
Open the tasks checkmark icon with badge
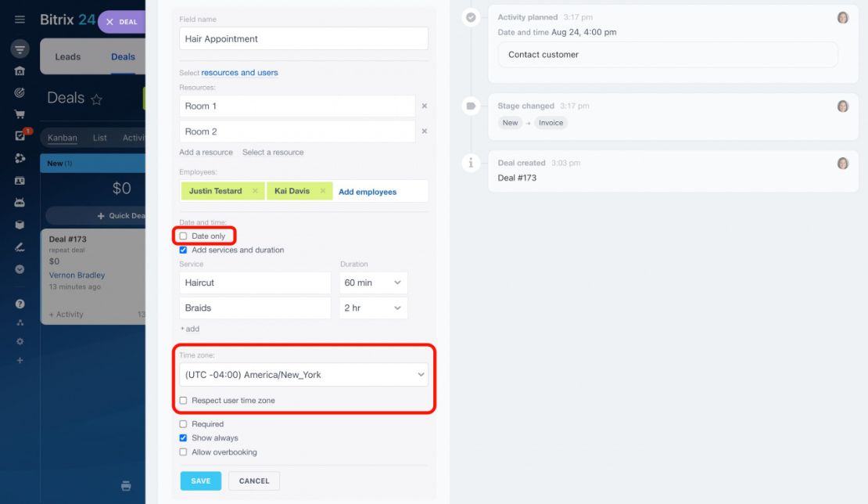pyautogui.click(x=20, y=135)
